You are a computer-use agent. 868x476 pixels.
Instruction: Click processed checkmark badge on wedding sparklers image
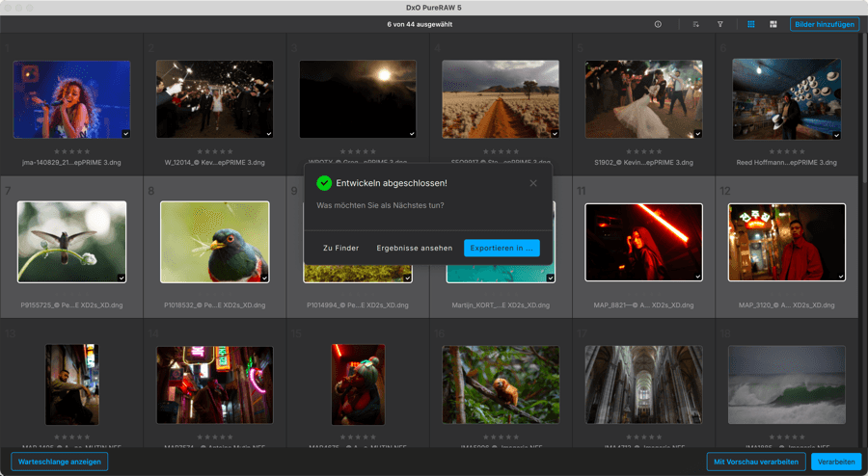269,134
